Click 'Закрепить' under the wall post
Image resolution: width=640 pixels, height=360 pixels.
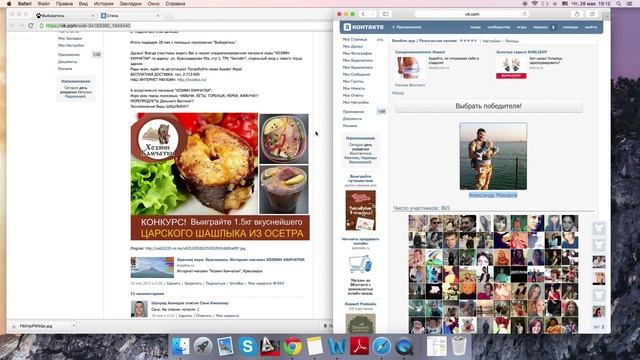coord(193,283)
